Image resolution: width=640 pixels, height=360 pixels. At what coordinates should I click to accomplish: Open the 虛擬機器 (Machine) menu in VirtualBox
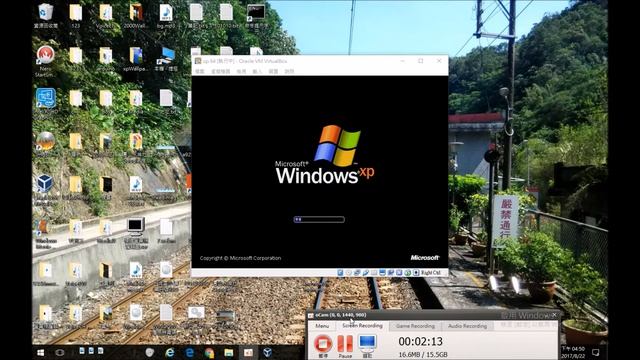[220, 71]
